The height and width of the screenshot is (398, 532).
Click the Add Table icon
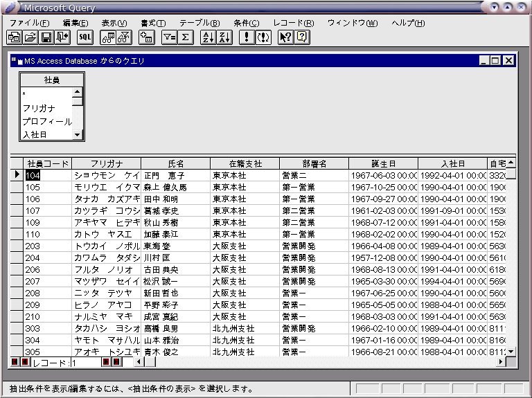tap(147, 37)
